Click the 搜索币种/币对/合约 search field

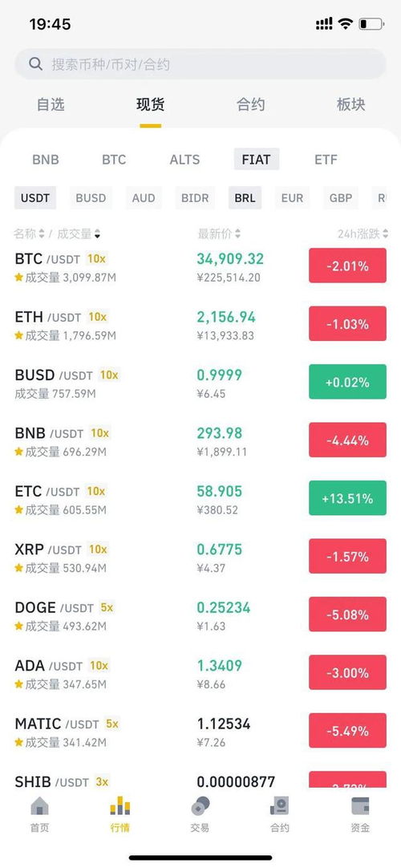point(200,64)
